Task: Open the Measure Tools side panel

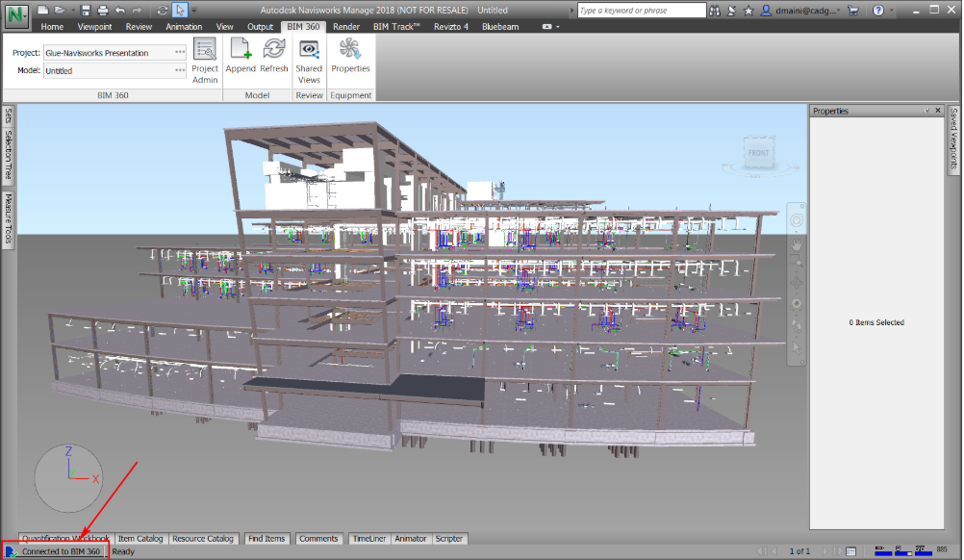Action: click(x=9, y=218)
